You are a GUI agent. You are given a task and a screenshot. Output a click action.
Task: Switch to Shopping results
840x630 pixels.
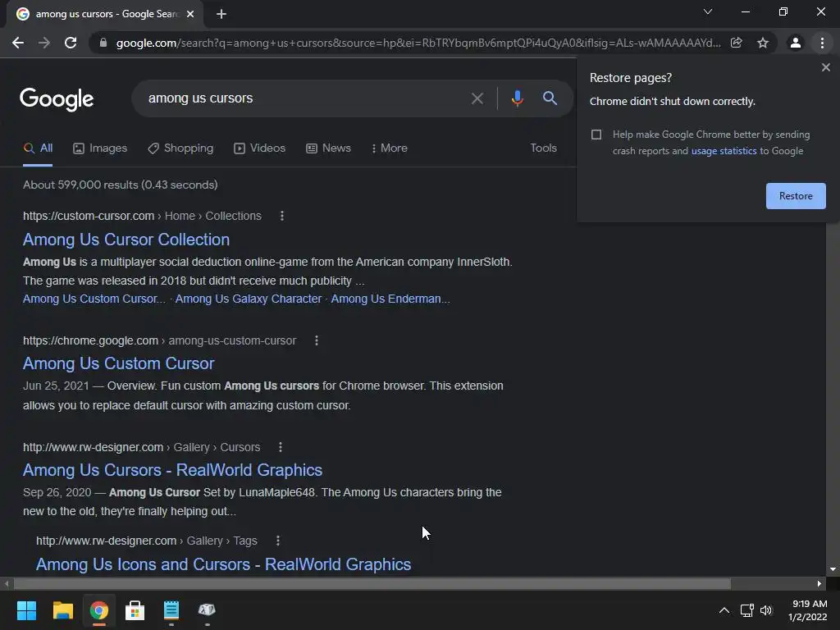180,148
